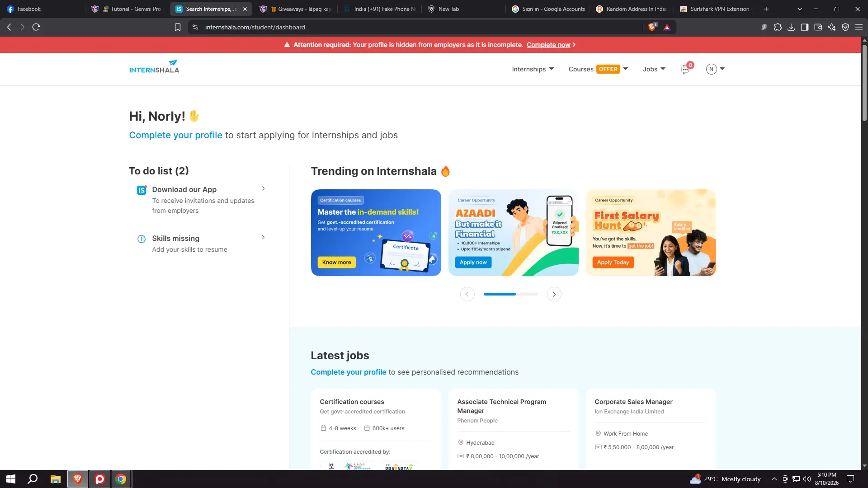Open the Windows notification center

850,479
